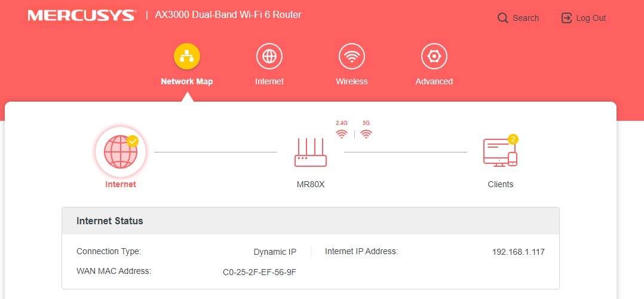Click the Log Out text link
This screenshot has height=299, width=644.
591,18
